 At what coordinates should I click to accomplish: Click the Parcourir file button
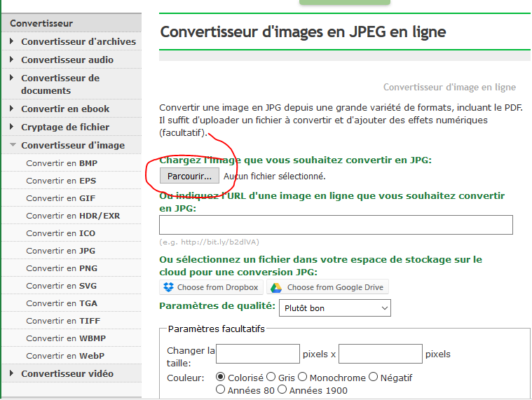click(189, 176)
